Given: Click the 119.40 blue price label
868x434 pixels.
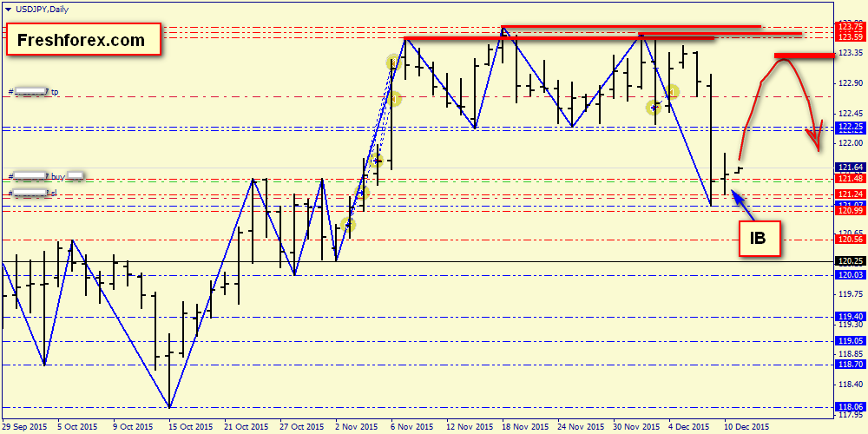Looking at the screenshot, I should (851, 317).
